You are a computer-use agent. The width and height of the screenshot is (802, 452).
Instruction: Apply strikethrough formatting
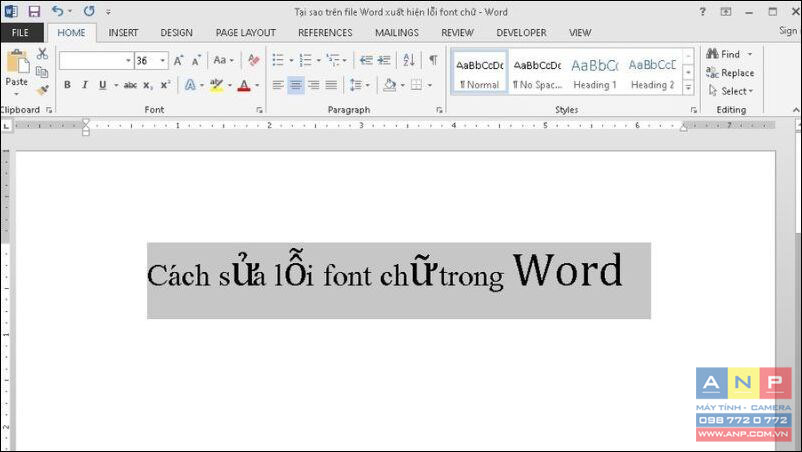click(x=130, y=85)
